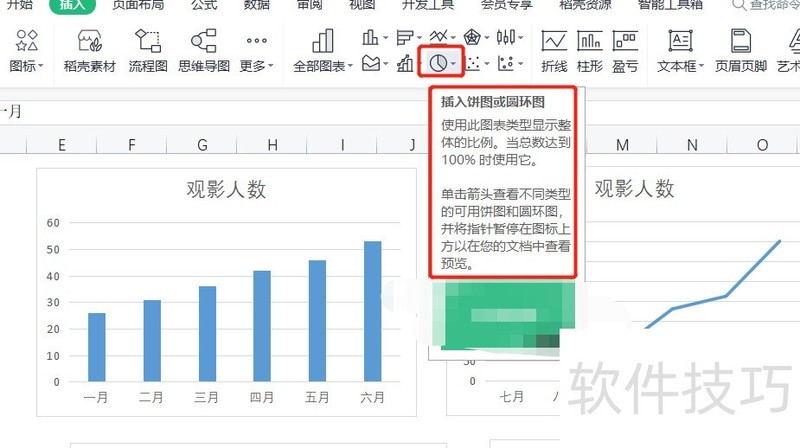Click the pie or doughnut chart icon

pos(438,64)
